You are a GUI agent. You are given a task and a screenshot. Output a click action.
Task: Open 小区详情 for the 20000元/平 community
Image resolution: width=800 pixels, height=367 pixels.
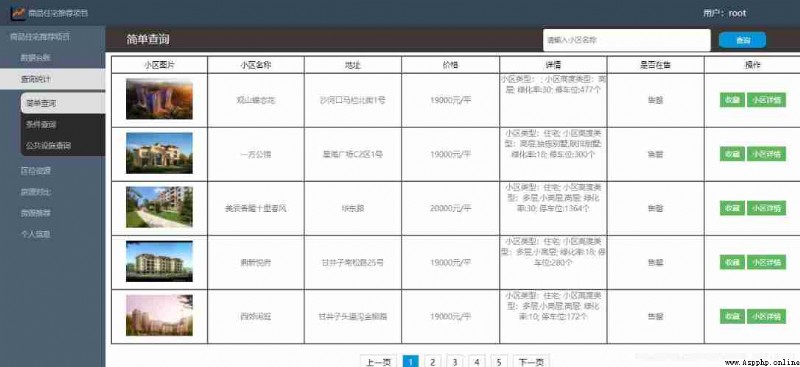coord(766,208)
